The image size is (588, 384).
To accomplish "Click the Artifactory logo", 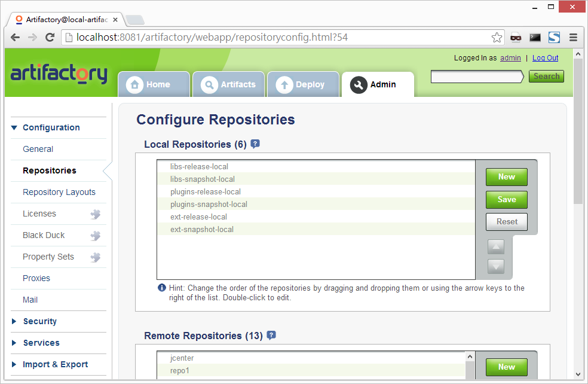I will 59,74.
